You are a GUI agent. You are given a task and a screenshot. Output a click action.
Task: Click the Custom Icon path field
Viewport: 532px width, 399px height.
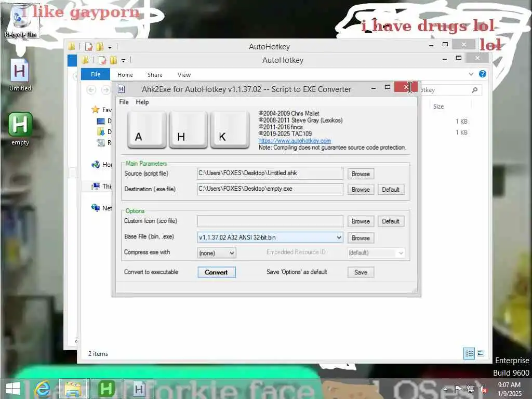click(x=270, y=221)
